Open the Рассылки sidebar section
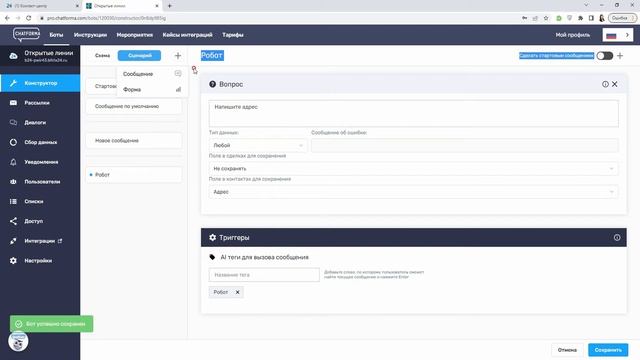The width and height of the screenshot is (640, 360). click(40, 103)
